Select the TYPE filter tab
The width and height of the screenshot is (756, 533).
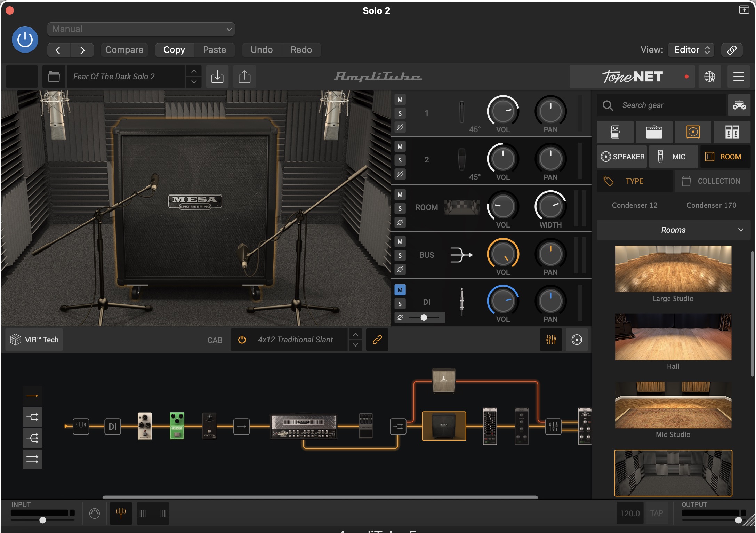635,181
